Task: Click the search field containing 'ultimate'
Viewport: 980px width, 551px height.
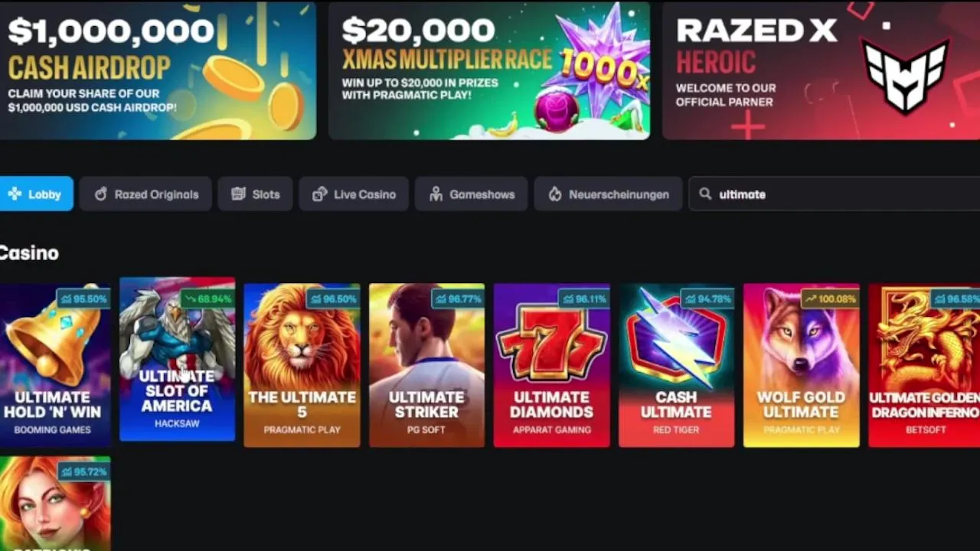Action: [835, 194]
